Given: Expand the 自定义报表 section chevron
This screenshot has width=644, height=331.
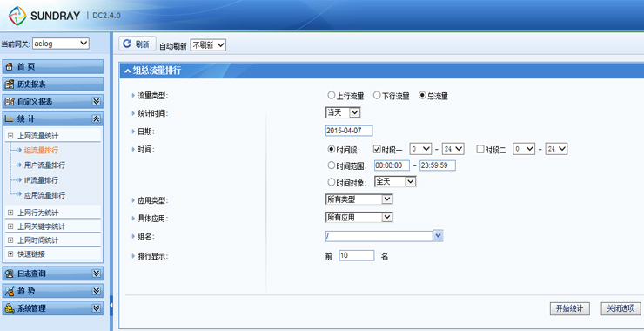Looking at the screenshot, I should (x=97, y=102).
